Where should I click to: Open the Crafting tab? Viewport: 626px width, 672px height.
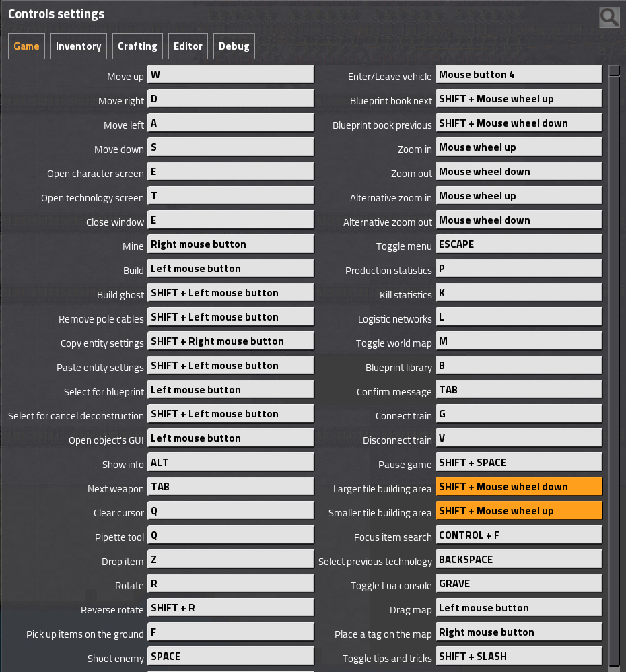coord(137,46)
